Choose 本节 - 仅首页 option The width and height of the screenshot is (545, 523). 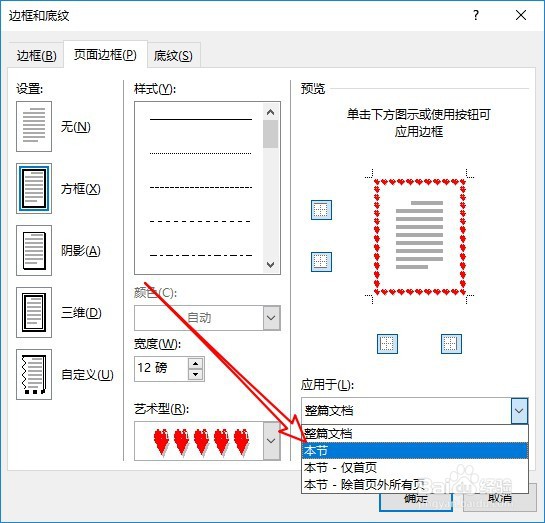click(415, 468)
